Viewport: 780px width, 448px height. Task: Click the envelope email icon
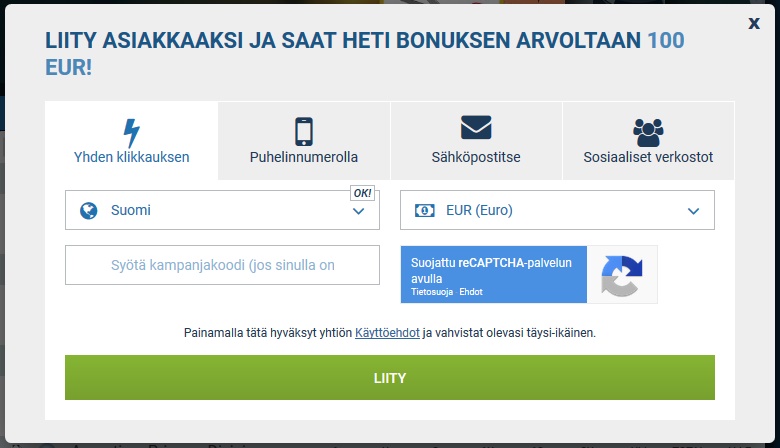(x=476, y=127)
